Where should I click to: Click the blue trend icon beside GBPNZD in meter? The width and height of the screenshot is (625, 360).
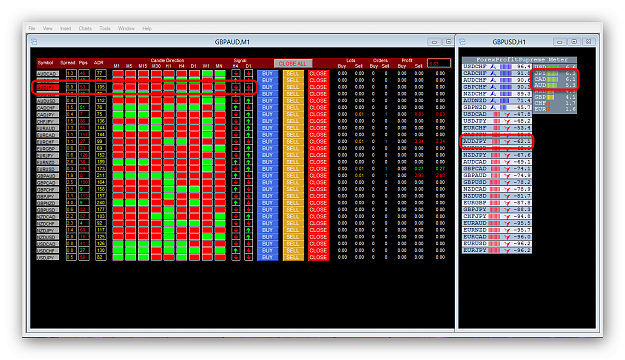pyautogui.click(x=493, y=107)
